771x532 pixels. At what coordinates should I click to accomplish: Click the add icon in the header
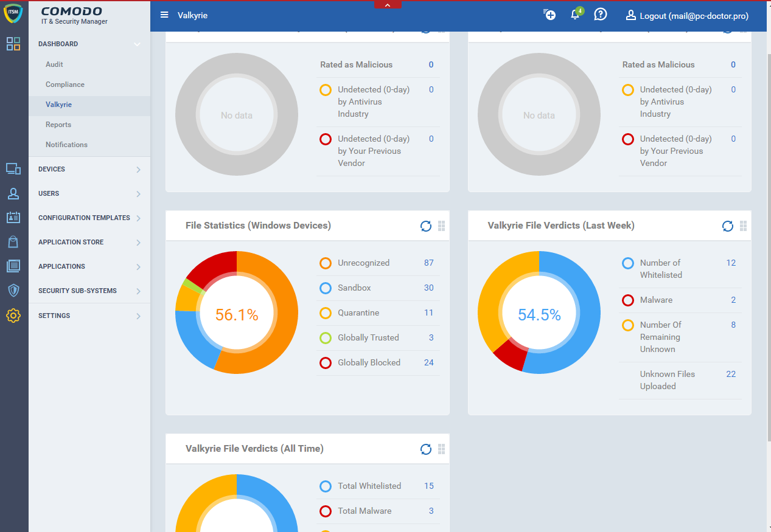click(x=549, y=15)
